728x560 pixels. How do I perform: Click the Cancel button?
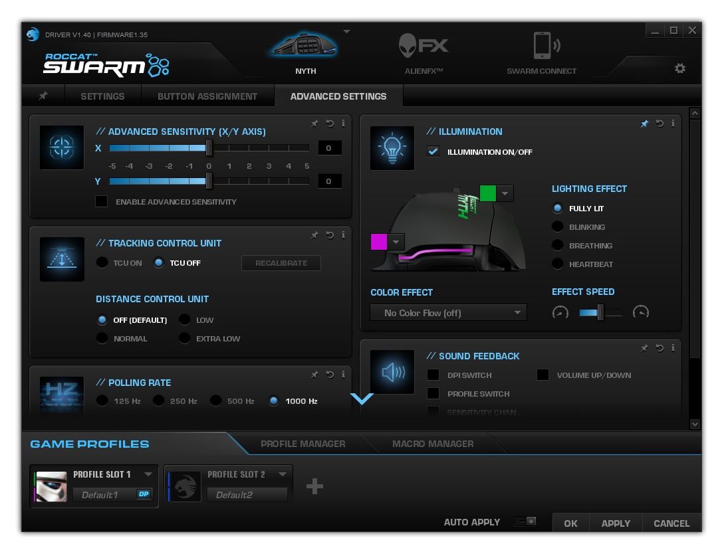pyautogui.click(x=671, y=523)
